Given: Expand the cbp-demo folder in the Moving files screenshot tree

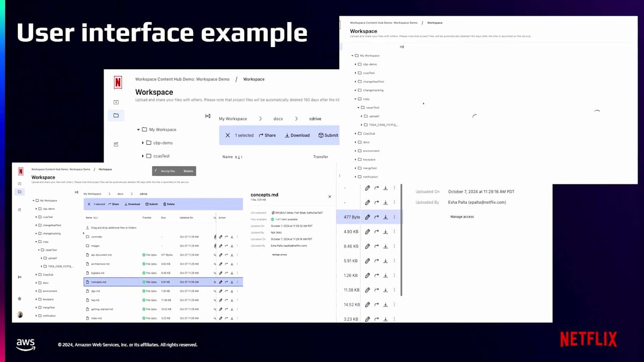Looking at the screenshot, I should coord(37,209).
